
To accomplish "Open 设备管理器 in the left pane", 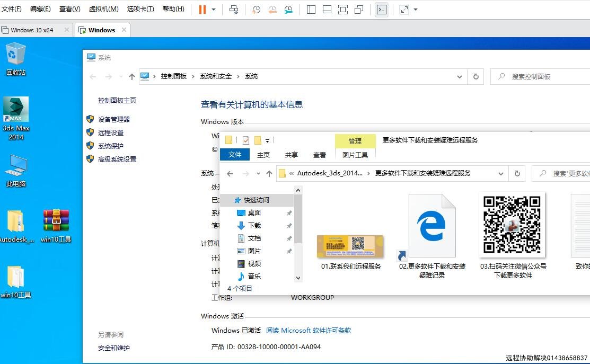I will (114, 119).
